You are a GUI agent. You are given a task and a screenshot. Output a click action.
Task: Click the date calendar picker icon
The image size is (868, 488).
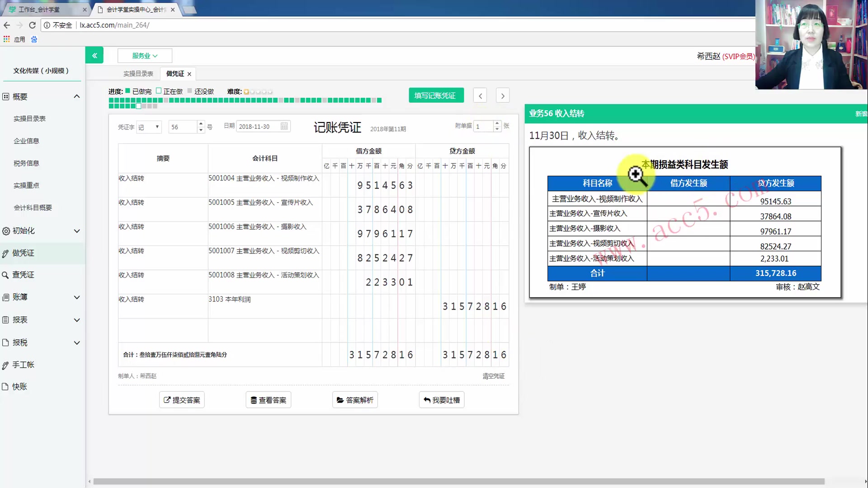pyautogui.click(x=284, y=127)
